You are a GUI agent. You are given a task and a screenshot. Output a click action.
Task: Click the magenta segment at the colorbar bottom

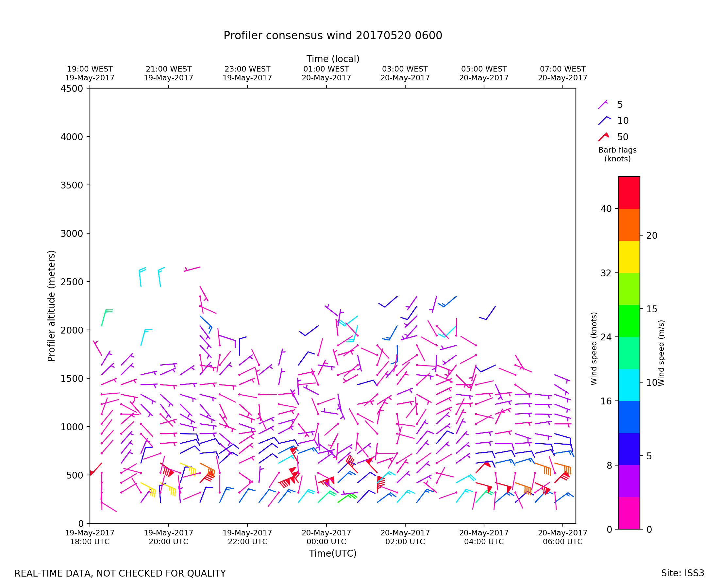[629, 513]
